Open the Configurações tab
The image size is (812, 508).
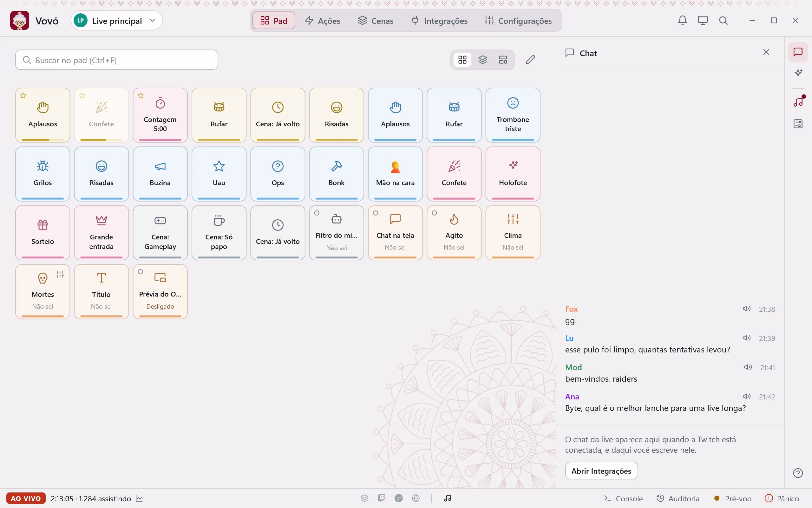click(x=518, y=21)
